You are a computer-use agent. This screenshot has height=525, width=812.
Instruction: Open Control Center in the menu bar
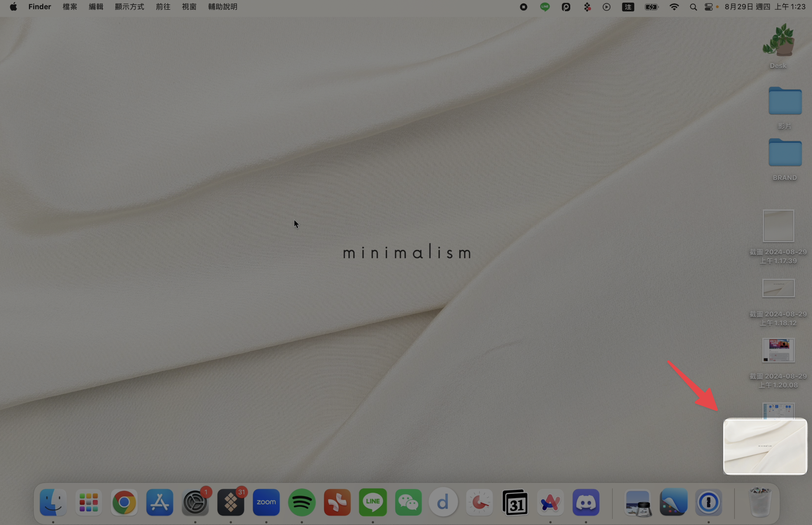708,7
